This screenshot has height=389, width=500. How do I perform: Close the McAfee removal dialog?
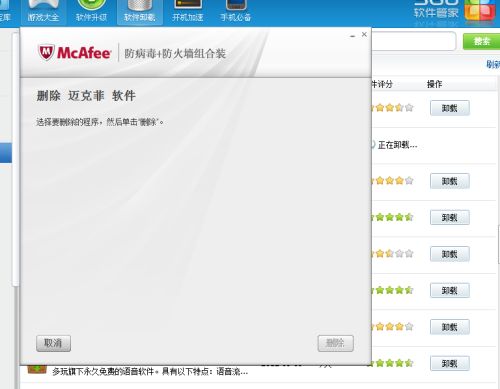click(x=364, y=34)
